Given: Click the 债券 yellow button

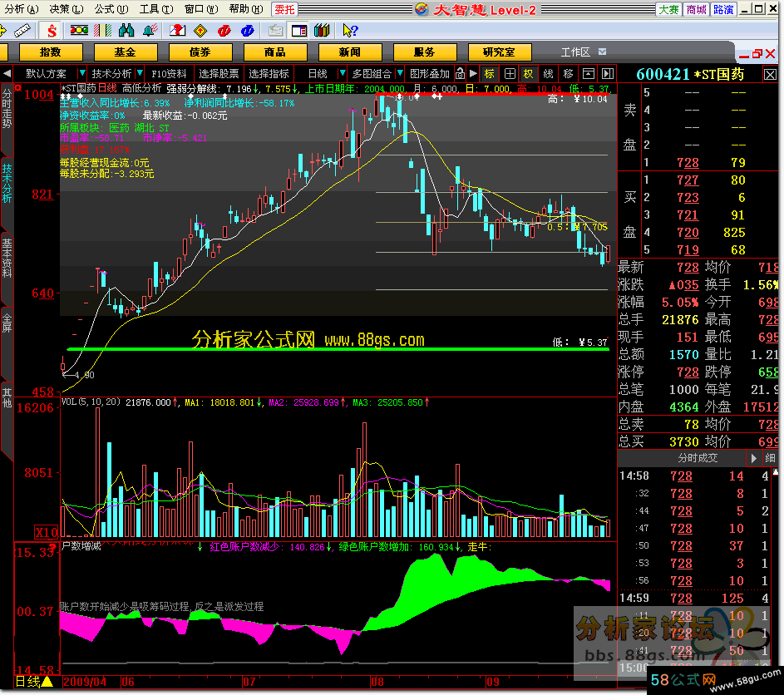Looking at the screenshot, I should [x=200, y=52].
